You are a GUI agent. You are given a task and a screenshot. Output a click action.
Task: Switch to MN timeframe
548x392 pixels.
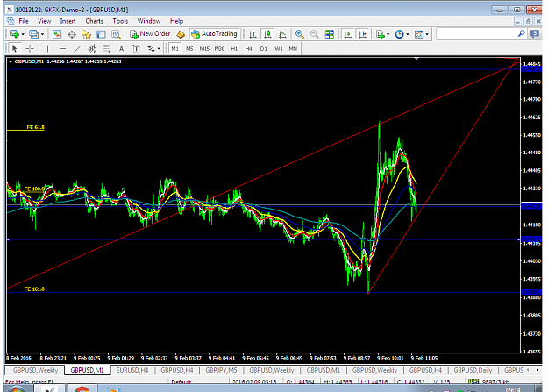[293, 48]
